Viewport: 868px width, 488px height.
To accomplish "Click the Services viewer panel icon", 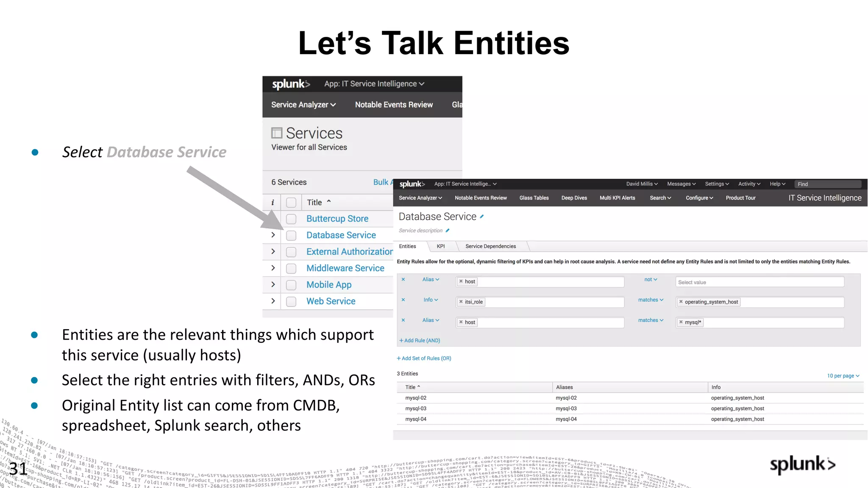I will coord(277,133).
